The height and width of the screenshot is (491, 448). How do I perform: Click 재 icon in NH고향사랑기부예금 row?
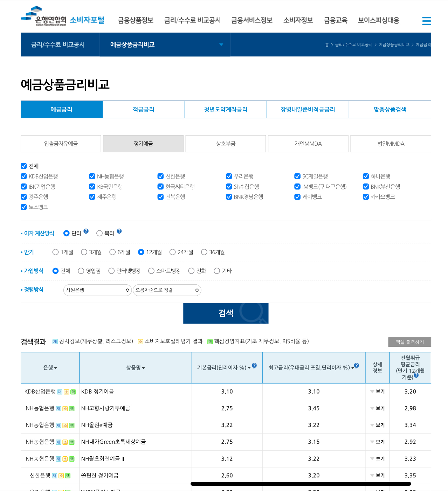[58, 409]
